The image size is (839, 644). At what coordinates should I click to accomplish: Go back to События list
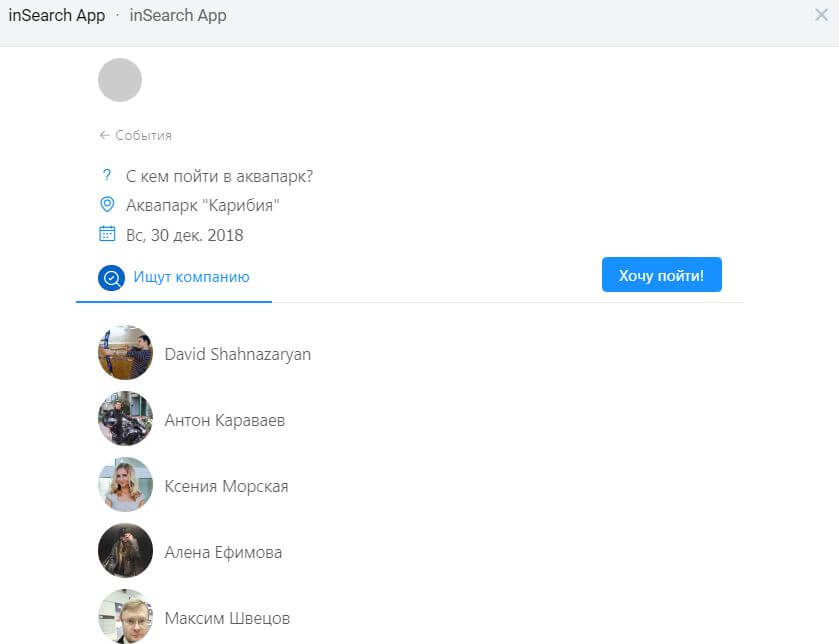(135, 135)
